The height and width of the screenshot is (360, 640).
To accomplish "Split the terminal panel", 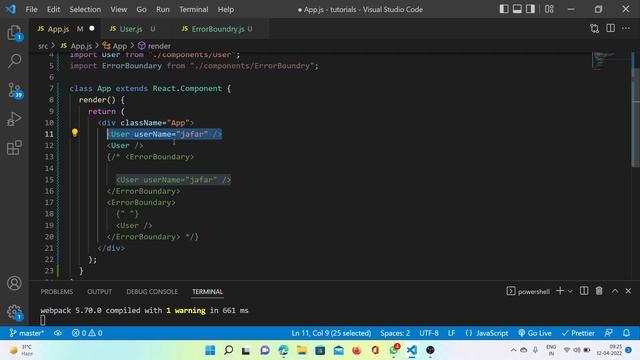I will (x=584, y=291).
